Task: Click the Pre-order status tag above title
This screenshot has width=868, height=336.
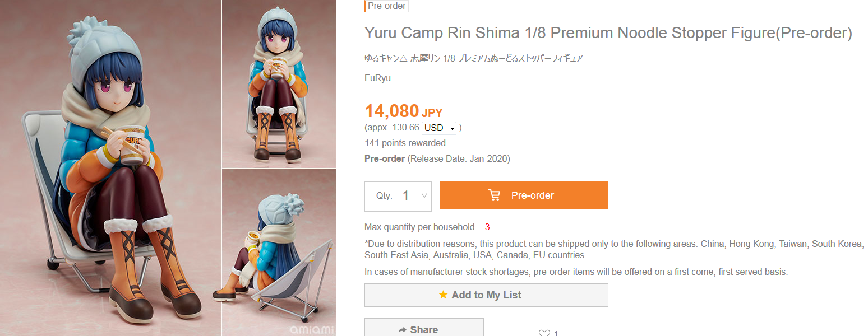Action: pos(386,6)
